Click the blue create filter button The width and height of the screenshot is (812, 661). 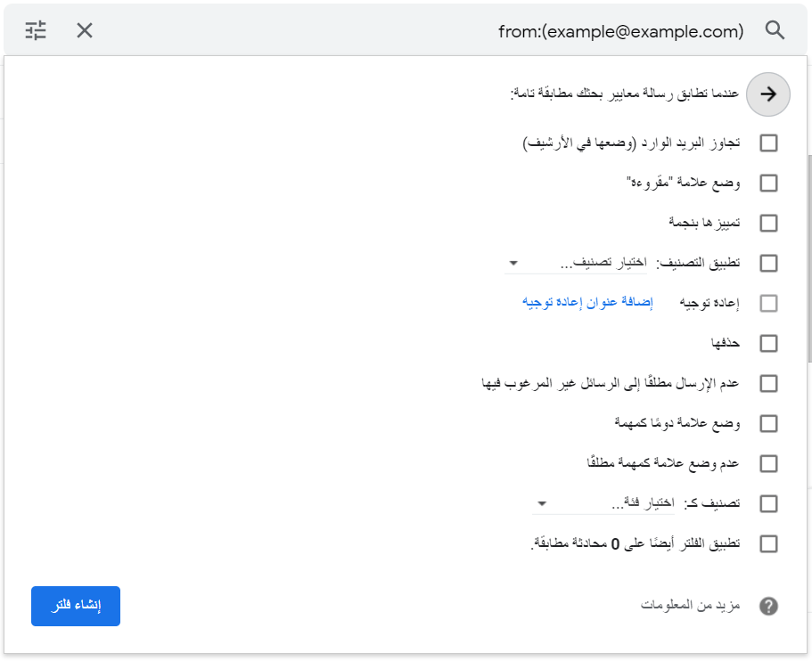point(76,606)
